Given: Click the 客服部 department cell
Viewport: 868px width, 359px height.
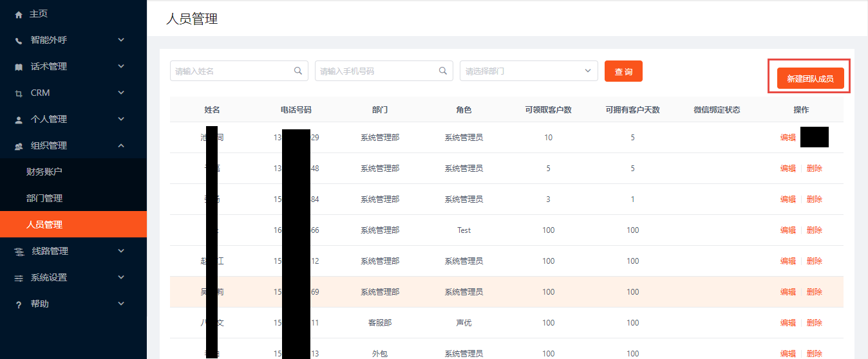Looking at the screenshot, I should point(380,323).
